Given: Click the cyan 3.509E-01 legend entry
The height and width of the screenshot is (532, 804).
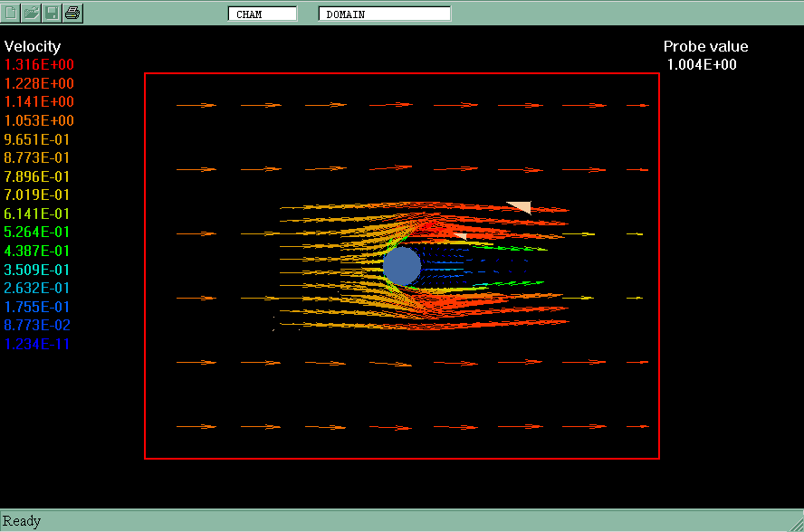Looking at the screenshot, I should 37,270.
